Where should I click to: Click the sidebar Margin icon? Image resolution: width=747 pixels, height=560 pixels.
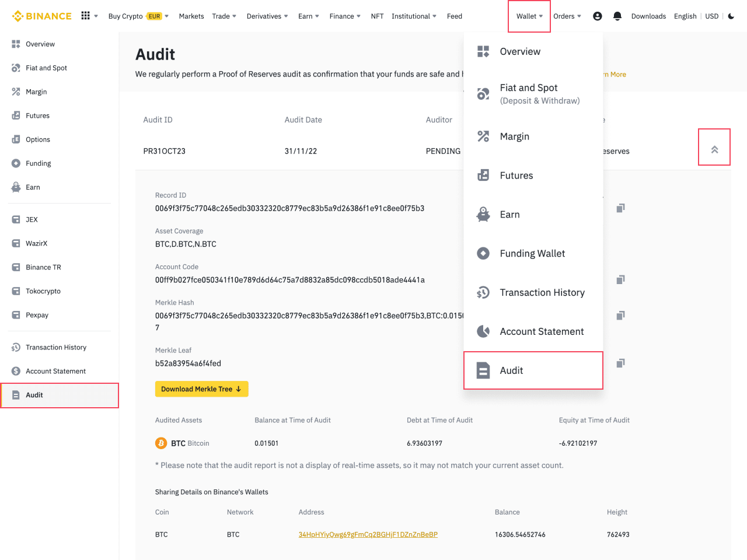point(16,92)
